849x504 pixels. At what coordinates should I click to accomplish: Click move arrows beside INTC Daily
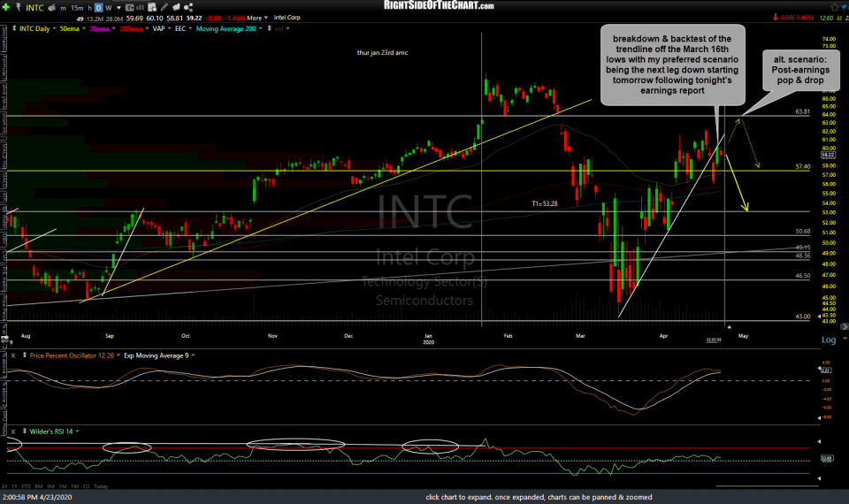point(14,28)
